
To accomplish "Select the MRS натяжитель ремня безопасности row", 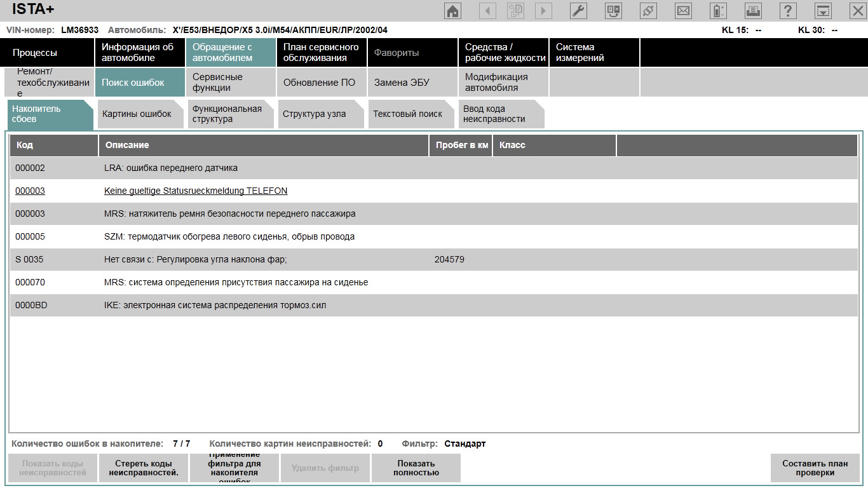I will click(x=433, y=214).
